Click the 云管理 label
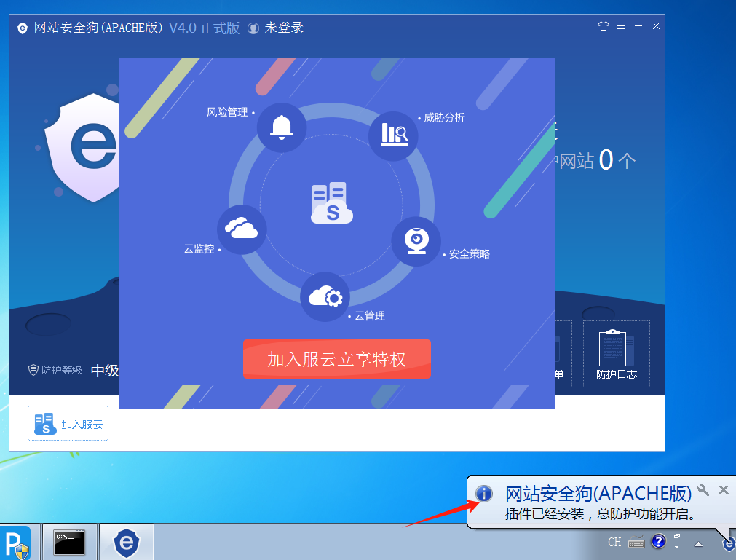Viewport: 736px width, 560px height. point(369,316)
